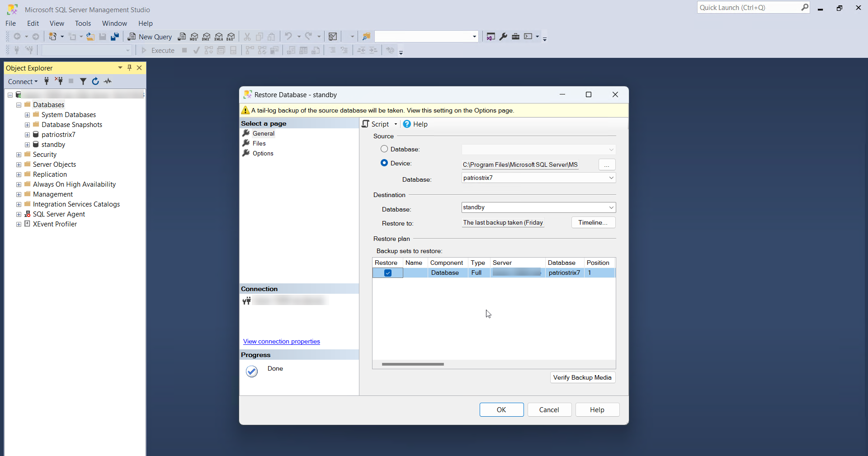
Task: Uncheck the Restore checkbox in the backup set row
Action: (x=387, y=273)
